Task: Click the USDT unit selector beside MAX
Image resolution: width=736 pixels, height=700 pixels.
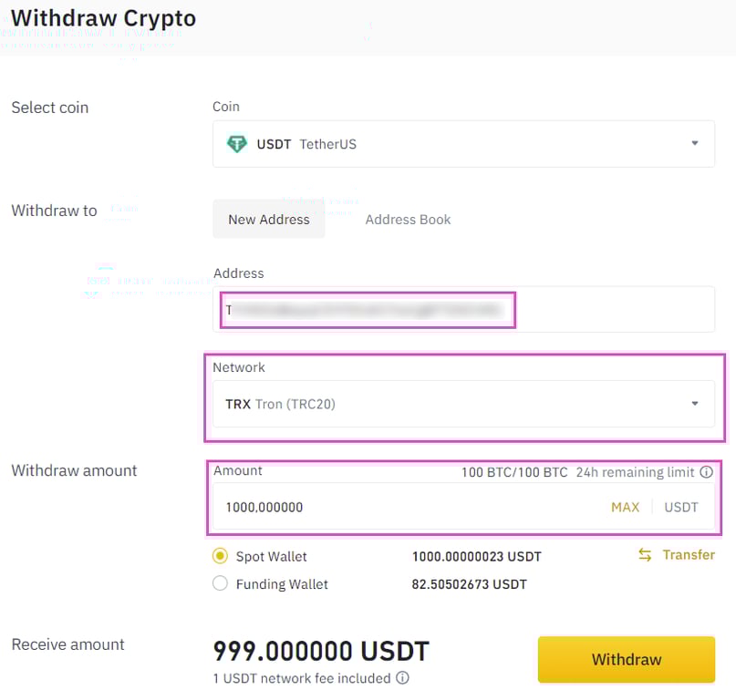Action: [x=681, y=508]
